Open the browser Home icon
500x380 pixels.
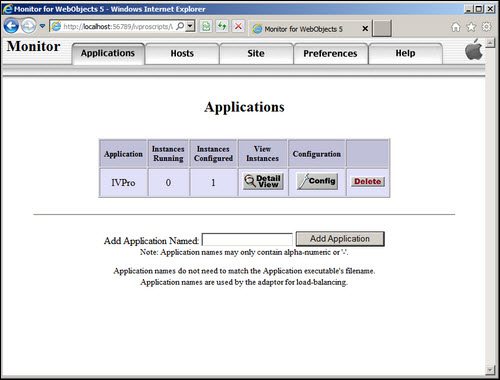[x=456, y=27]
